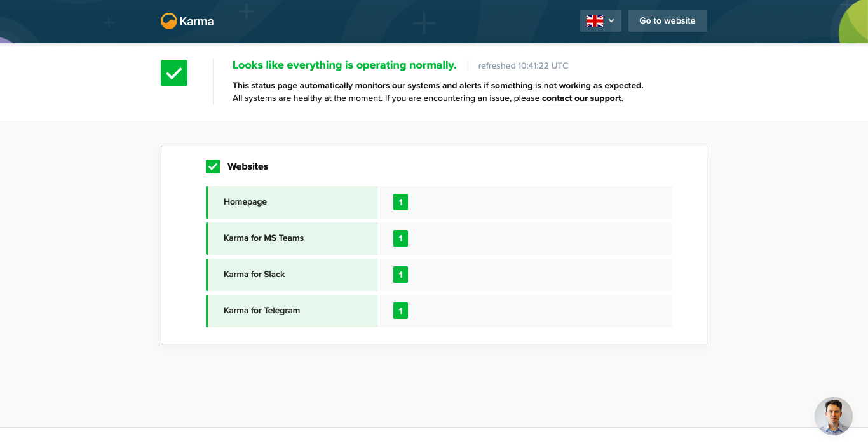Click the Websites group checkmark icon
The width and height of the screenshot is (868, 448).
pos(213,166)
